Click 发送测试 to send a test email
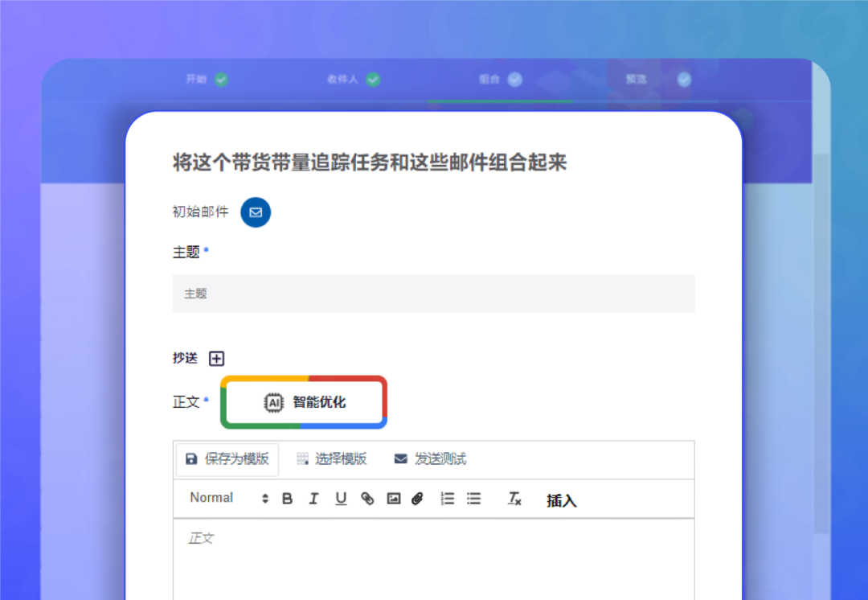The width and height of the screenshot is (868, 600). pyautogui.click(x=432, y=459)
